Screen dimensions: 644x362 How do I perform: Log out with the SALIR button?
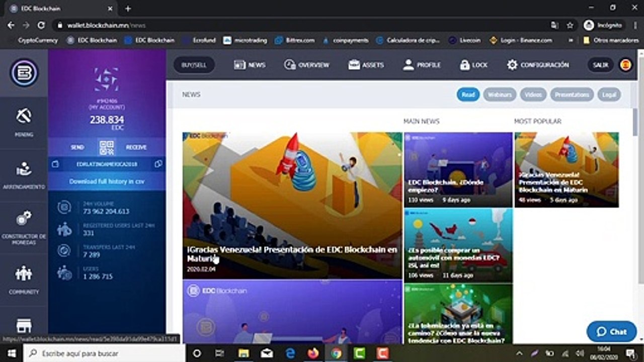[600, 65]
